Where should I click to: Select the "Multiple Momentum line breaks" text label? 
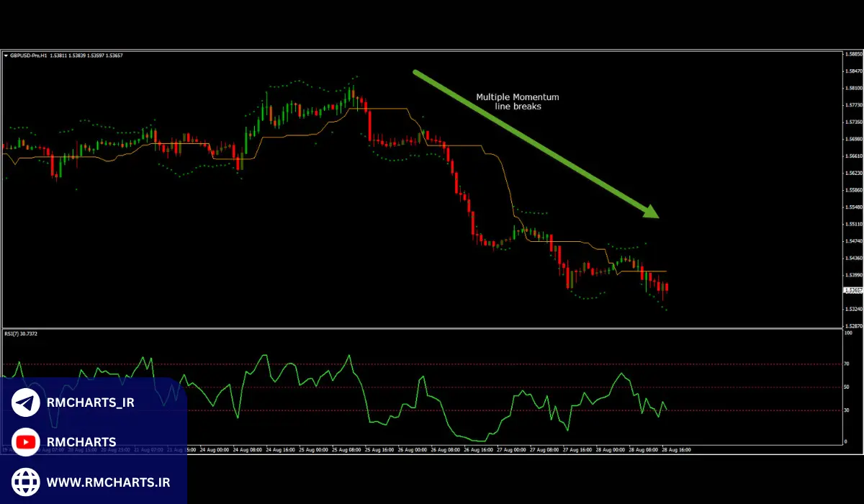pos(517,102)
